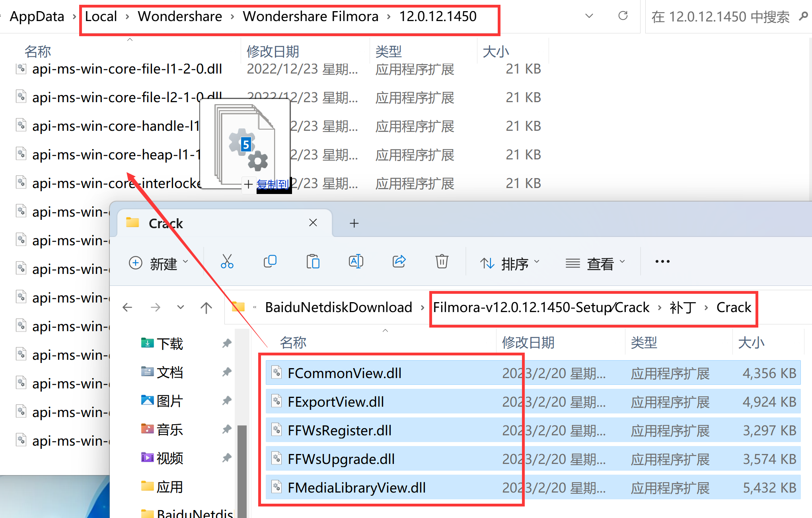Image resolution: width=812 pixels, height=518 pixels.
Task: Click the Paste clipboard icon in Crack toolbar
Action: (313, 262)
